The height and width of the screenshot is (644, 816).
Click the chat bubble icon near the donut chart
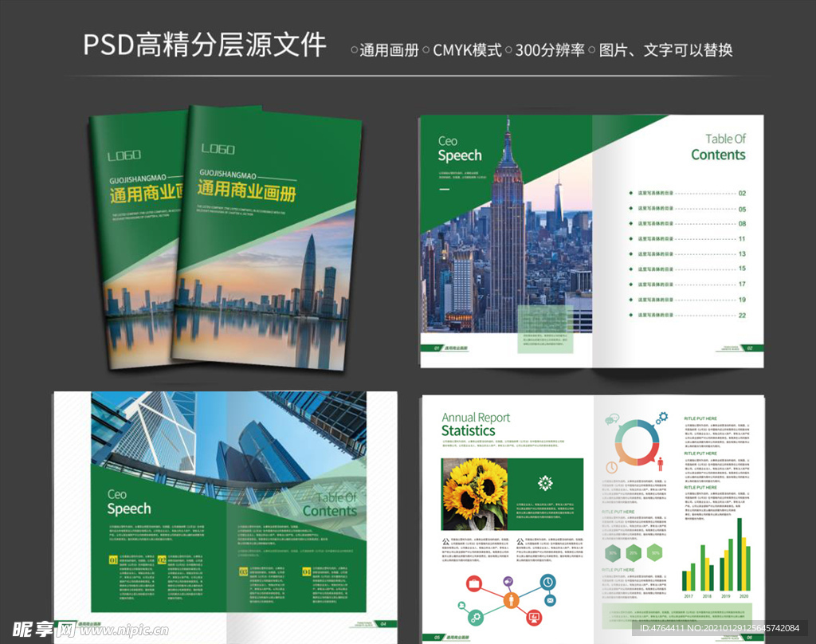point(610,420)
